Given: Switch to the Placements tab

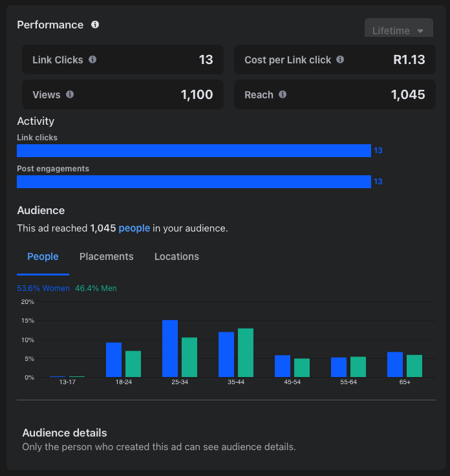Looking at the screenshot, I should [106, 257].
